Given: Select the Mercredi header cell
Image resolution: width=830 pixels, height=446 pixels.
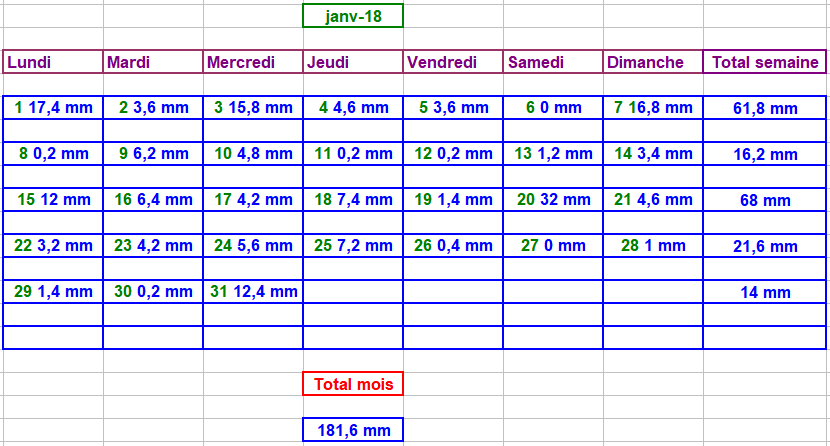Looking at the screenshot, I should coord(253,62).
